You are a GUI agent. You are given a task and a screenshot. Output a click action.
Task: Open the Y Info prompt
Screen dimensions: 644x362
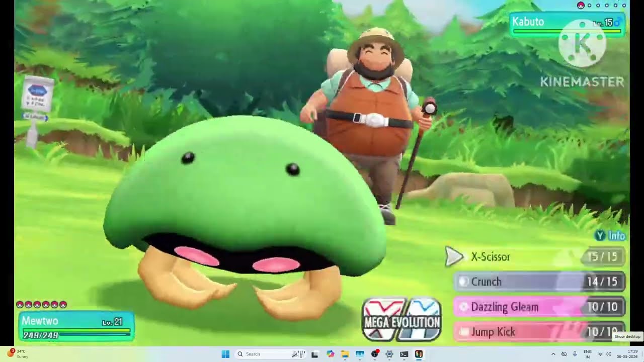610,236
